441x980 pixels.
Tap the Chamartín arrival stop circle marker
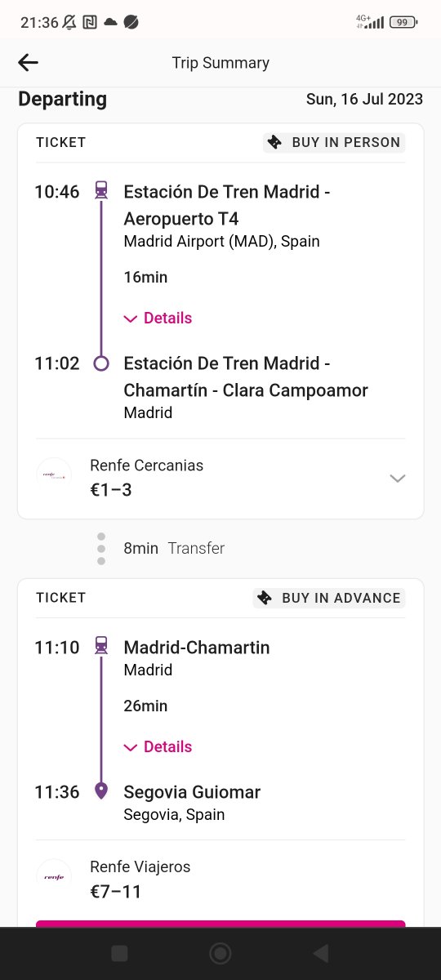click(x=101, y=363)
